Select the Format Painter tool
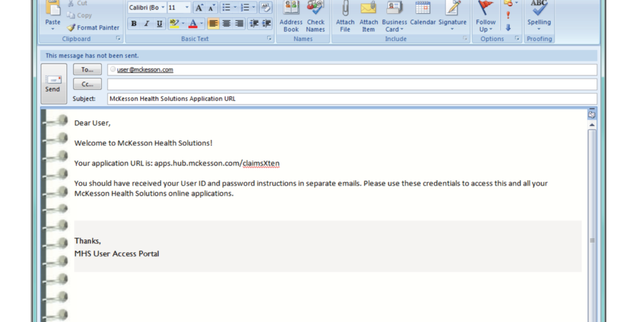644x322 pixels. [x=94, y=28]
